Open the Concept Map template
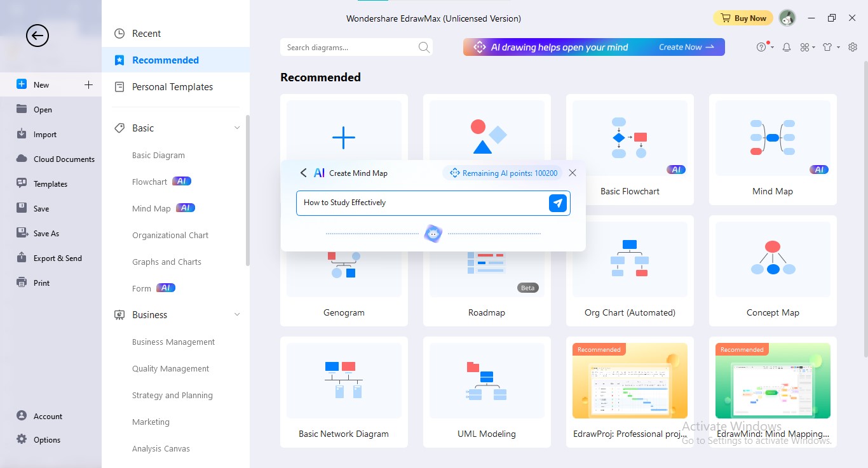The image size is (868, 468). (x=773, y=271)
